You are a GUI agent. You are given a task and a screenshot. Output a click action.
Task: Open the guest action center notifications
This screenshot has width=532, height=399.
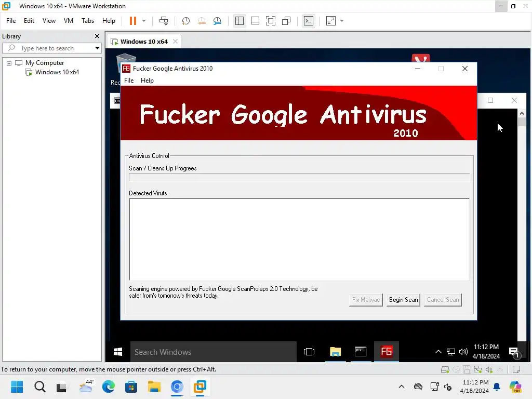coord(514,353)
